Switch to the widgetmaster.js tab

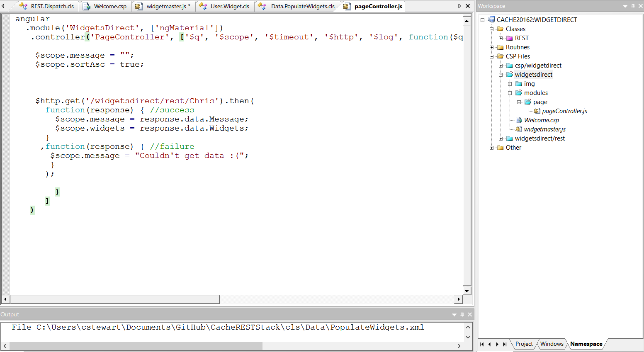(x=168, y=6)
